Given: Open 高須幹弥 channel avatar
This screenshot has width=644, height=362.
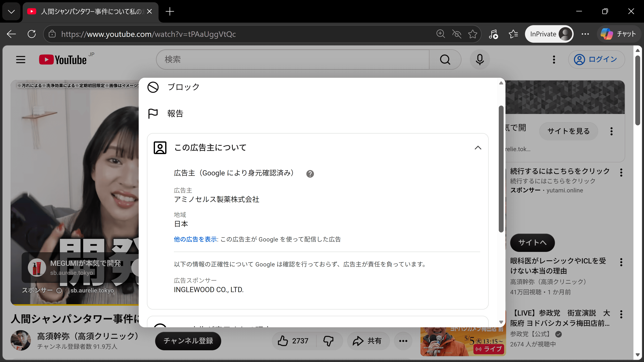Looking at the screenshot, I should 21,341.
